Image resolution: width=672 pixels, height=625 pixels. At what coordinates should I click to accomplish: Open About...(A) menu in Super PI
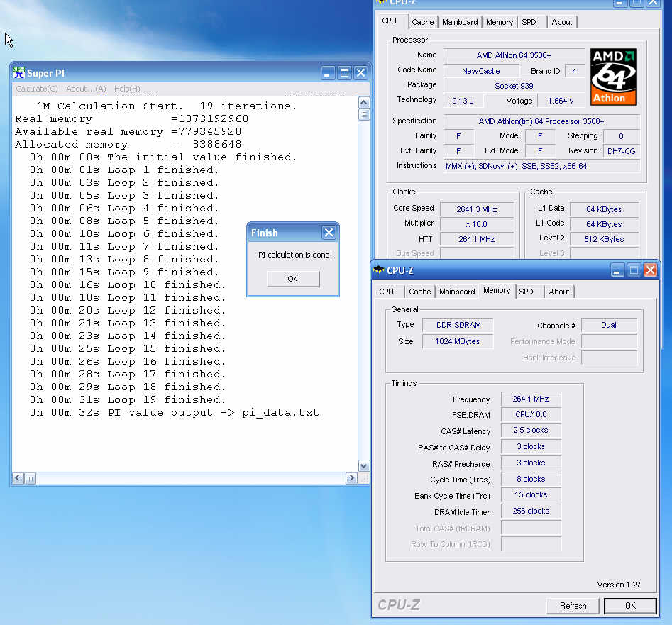(x=86, y=89)
